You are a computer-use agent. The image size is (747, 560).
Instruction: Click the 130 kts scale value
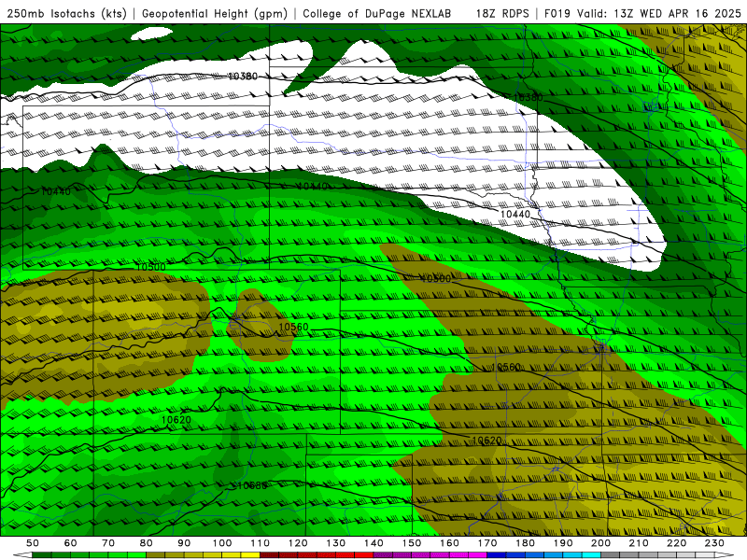[336, 543]
